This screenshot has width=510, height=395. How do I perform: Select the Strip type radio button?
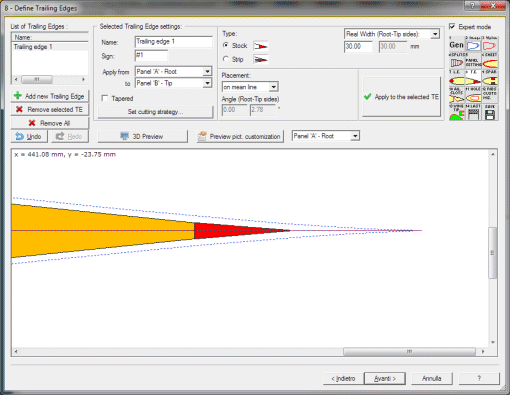(226, 59)
